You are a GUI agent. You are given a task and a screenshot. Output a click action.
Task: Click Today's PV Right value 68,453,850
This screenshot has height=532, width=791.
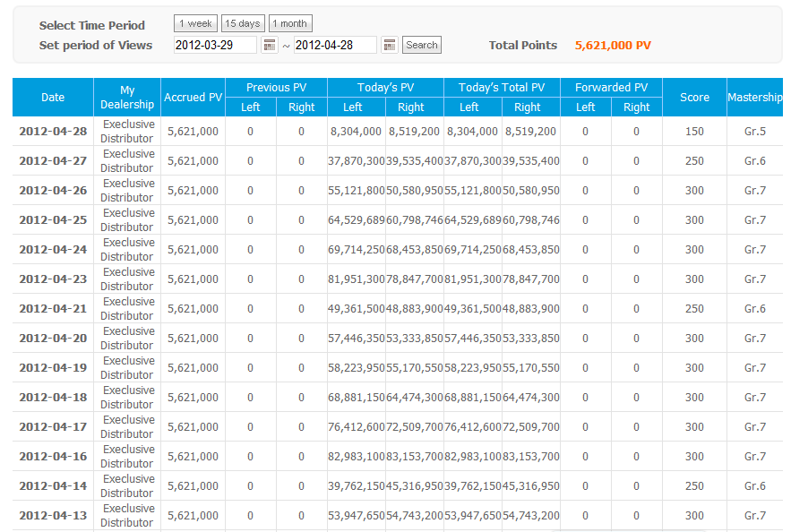[x=415, y=250]
